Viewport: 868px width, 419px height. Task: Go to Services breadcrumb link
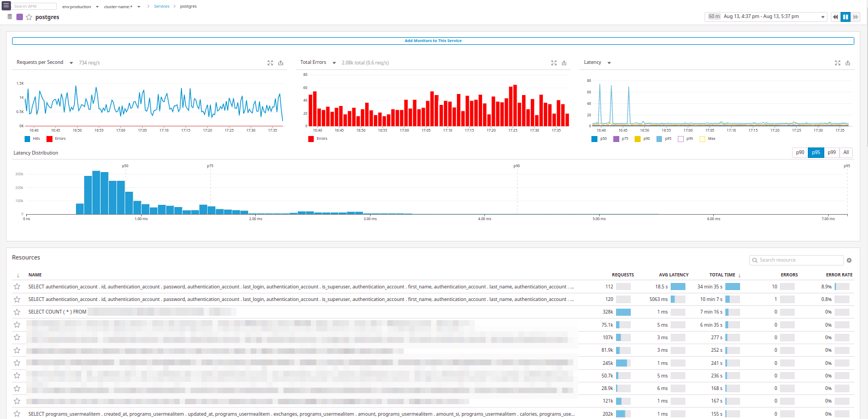pyautogui.click(x=161, y=7)
